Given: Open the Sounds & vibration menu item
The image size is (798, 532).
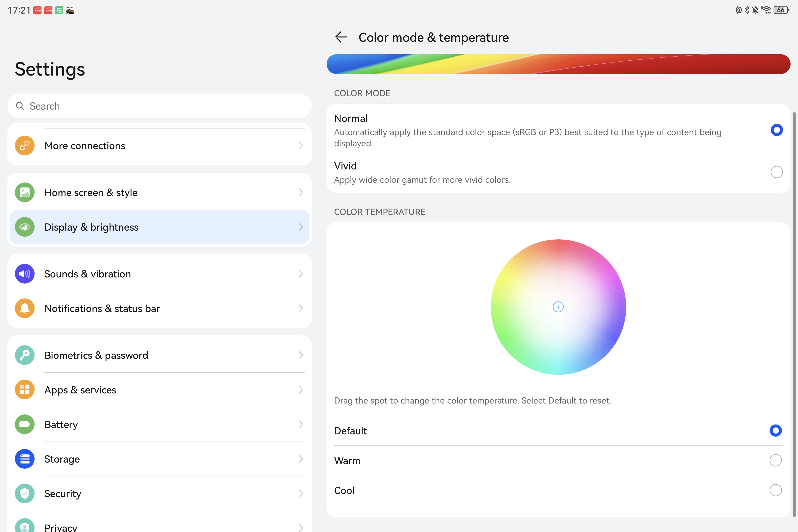Looking at the screenshot, I should click(159, 274).
